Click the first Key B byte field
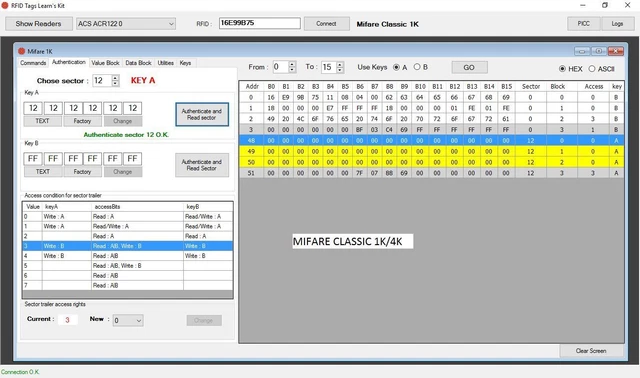The width and height of the screenshot is (640, 378). [33, 159]
